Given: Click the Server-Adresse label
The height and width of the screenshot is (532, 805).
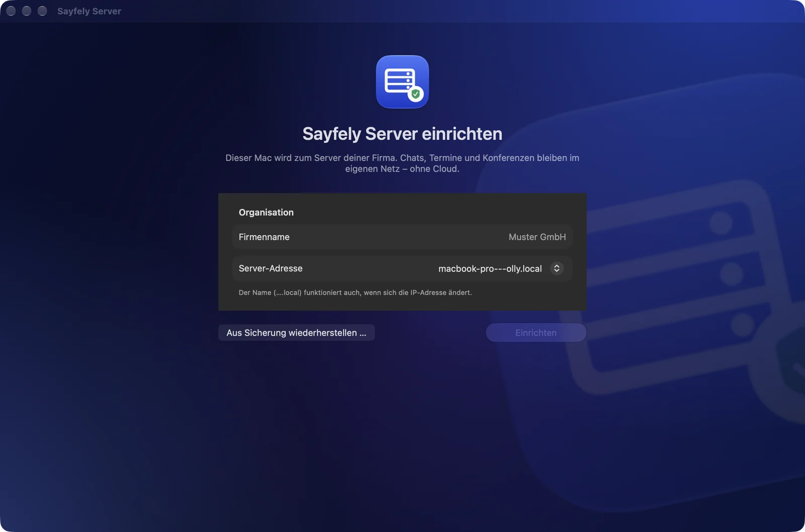Looking at the screenshot, I should coord(271,269).
